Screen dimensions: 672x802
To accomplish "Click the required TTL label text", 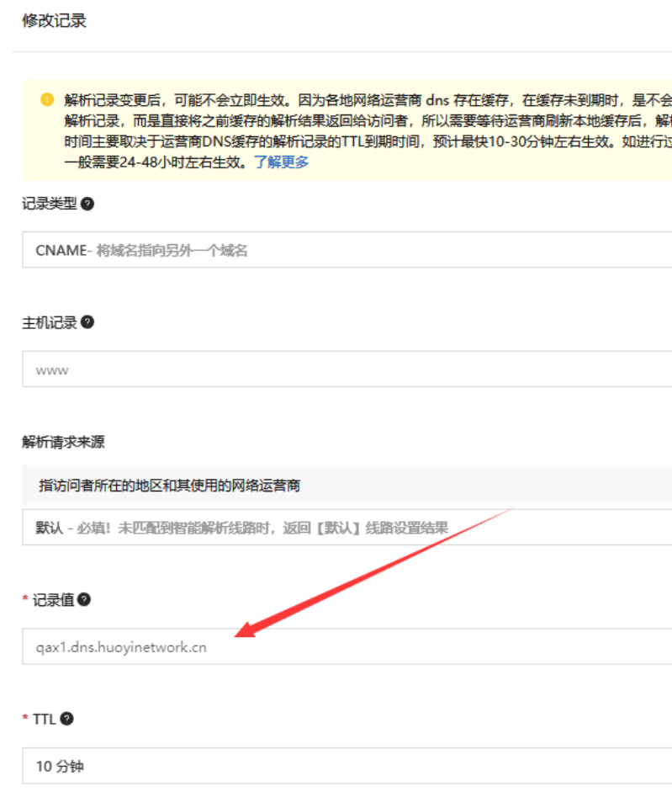I will click(x=43, y=719).
